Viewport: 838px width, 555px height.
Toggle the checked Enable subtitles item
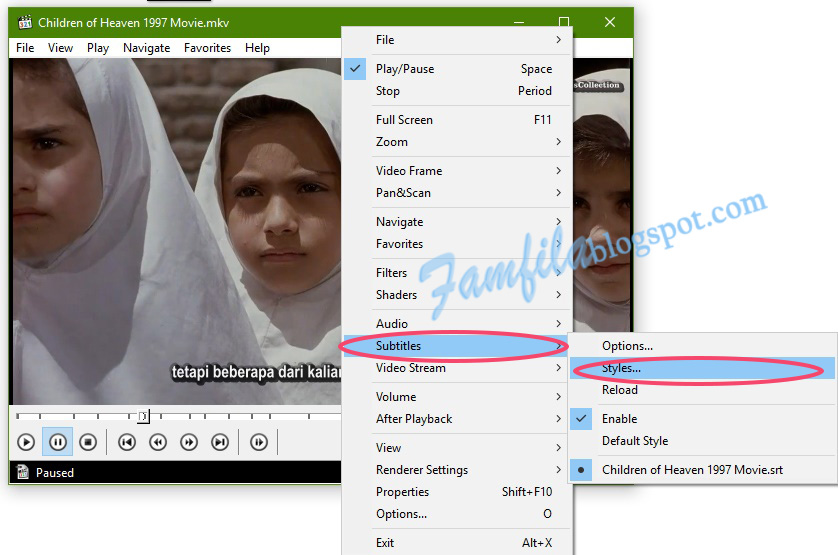click(x=702, y=419)
